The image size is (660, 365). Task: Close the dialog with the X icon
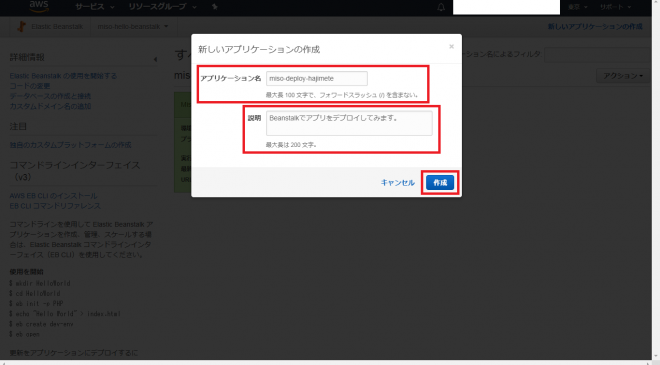coord(451,46)
